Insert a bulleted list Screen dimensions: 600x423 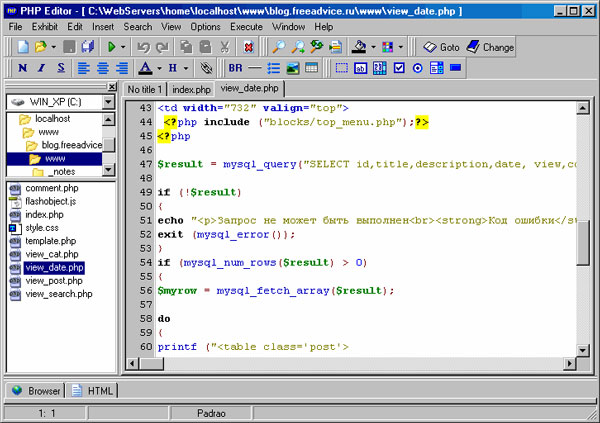274,68
